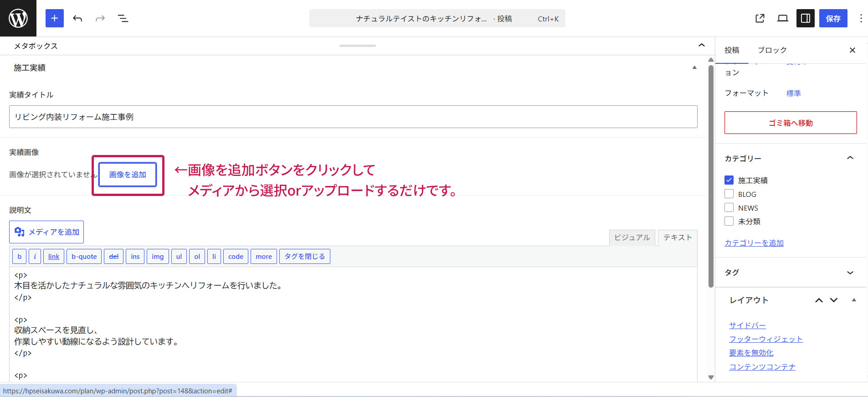Open the device preview laptop icon
Image resolution: width=868 pixels, height=397 pixels.
click(x=783, y=18)
